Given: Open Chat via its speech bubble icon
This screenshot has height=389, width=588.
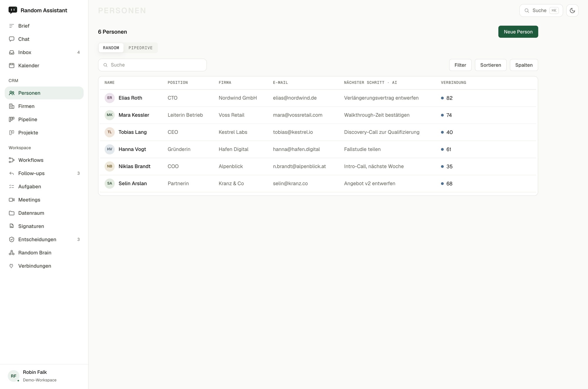Looking at the screenshot, I should (11, 39).
